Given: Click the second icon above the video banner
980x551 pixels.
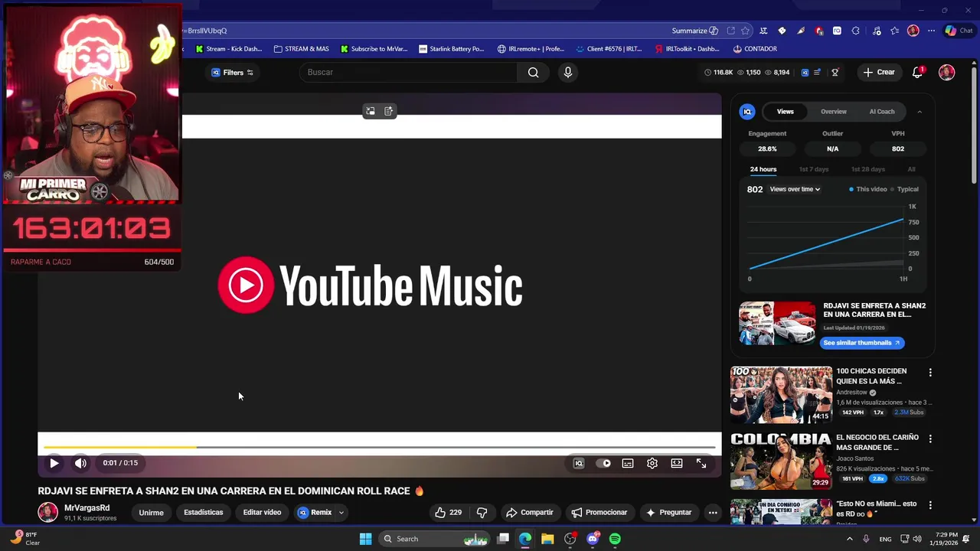Looking at the screenshot, I should coord(389,111).
